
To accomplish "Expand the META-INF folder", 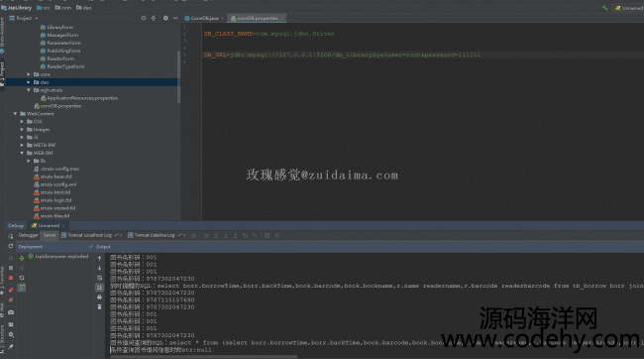I will pyautogui.click(x=22, y=145).
